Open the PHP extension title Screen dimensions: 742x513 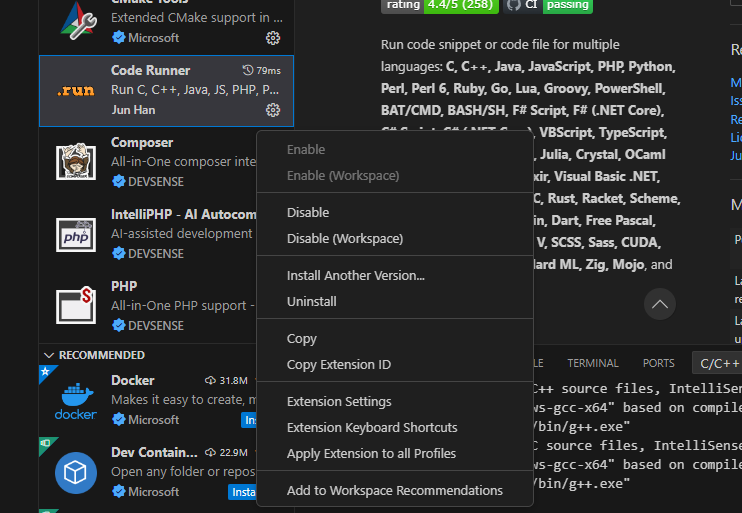[124, 286]
